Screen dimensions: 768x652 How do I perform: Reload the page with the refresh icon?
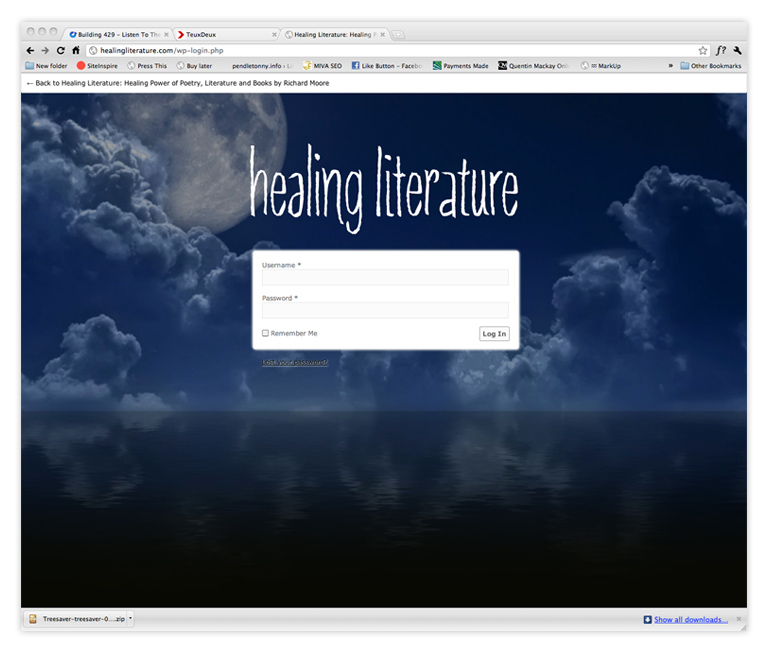61,50
